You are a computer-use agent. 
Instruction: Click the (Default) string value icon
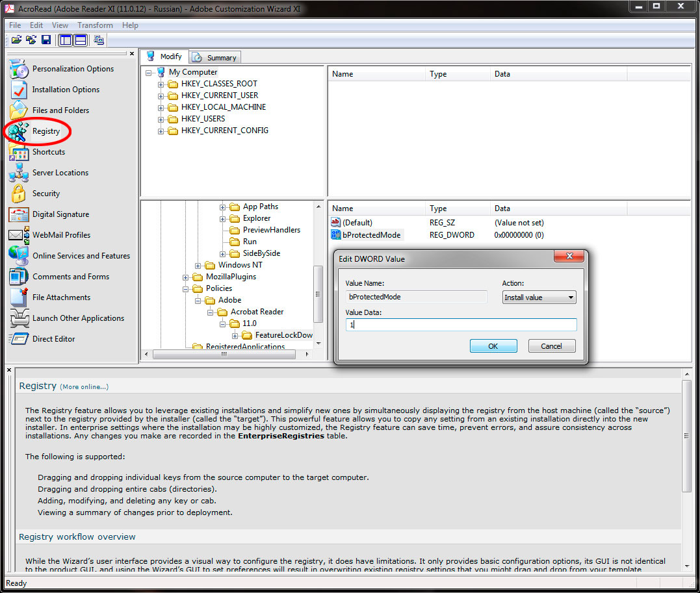click(336, 222)
